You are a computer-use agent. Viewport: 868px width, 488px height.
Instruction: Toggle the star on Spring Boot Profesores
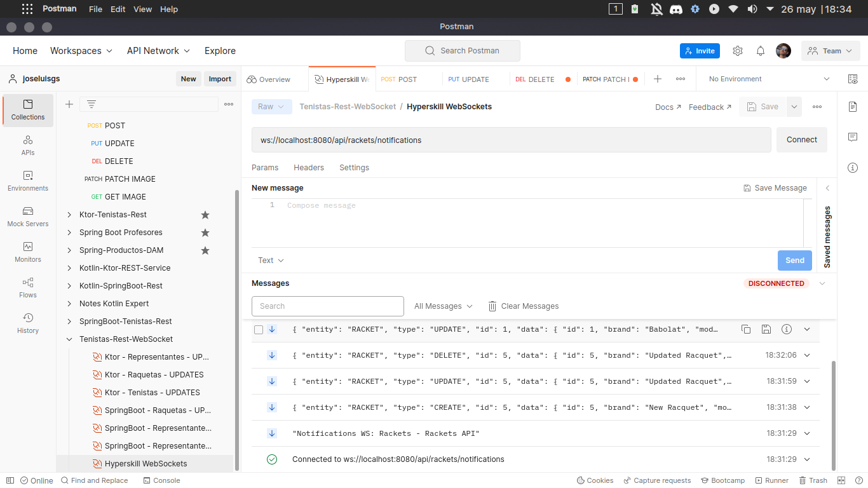coord(205,233)
